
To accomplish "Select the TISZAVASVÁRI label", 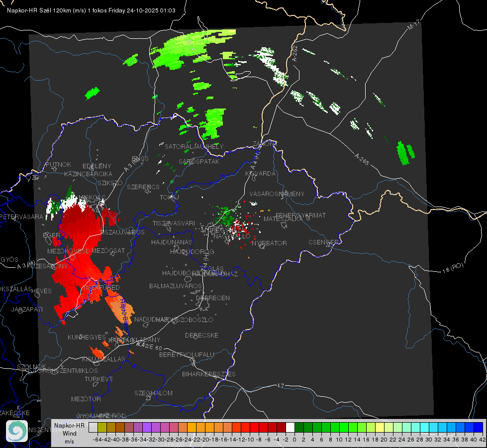I will [x=174, y=223].
